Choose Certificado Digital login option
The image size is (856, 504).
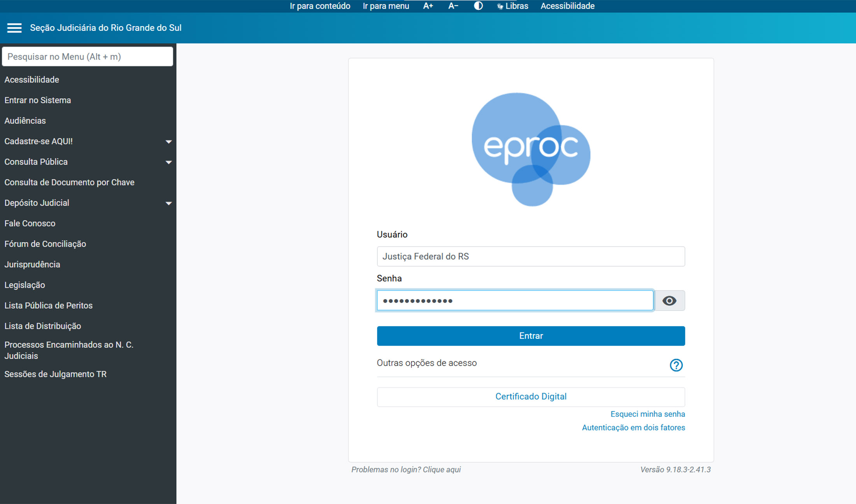pos(531,397)
